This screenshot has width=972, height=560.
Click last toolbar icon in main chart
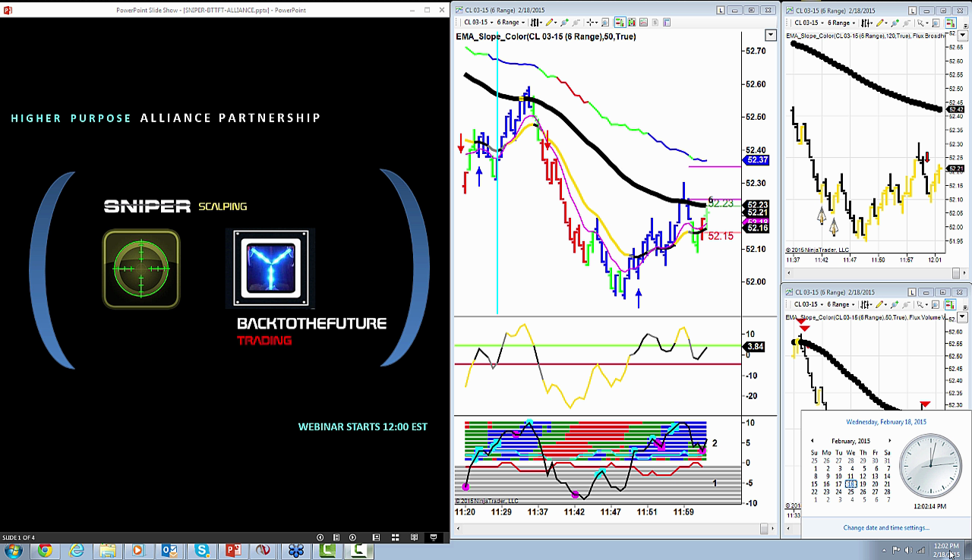pyautogui.click(x=667, y=23)
